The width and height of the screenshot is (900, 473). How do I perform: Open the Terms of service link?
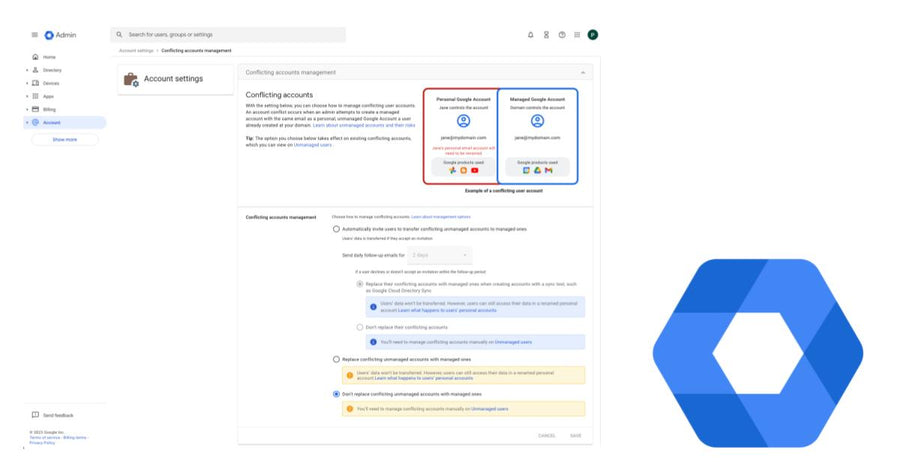(45, 437)
